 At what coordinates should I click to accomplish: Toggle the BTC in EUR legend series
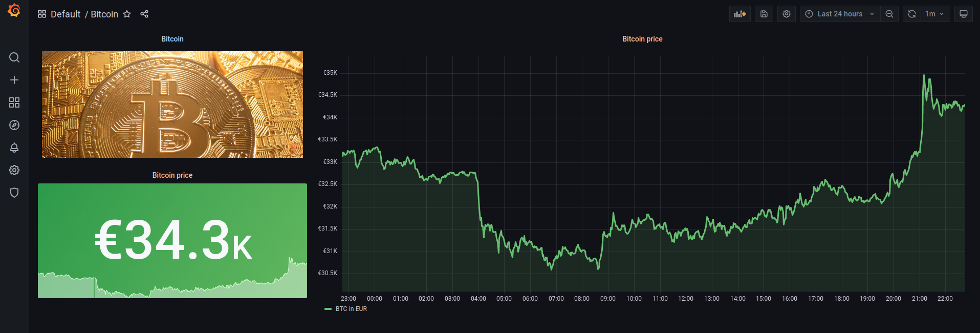click(351, 309)
